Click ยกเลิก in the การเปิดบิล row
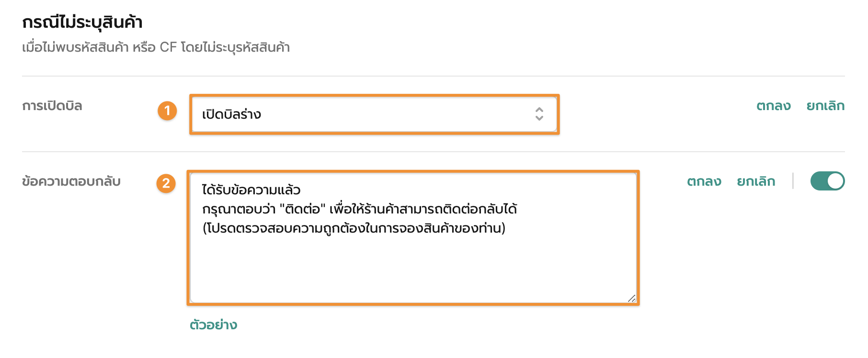This screenshot has height=358, width=868. pyautogui.click(x=825, y=106)
